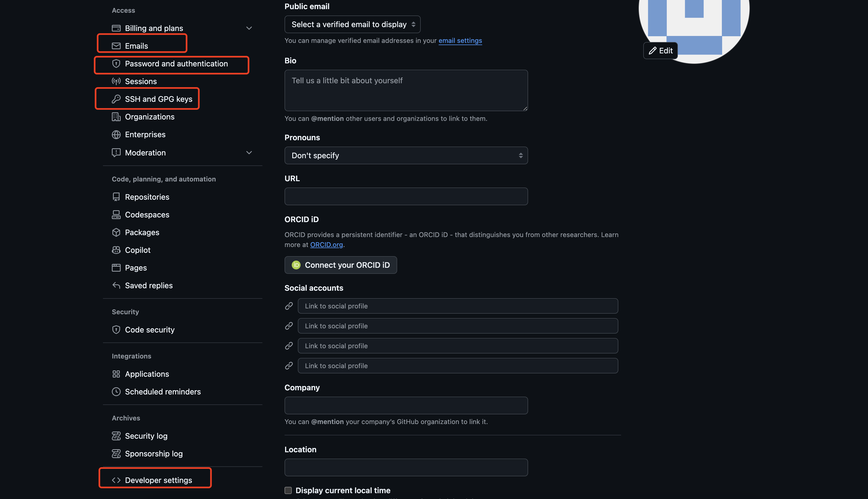Open Repositories settings page
The width and height of the screenshot is (868, 499).
(147, 197)
